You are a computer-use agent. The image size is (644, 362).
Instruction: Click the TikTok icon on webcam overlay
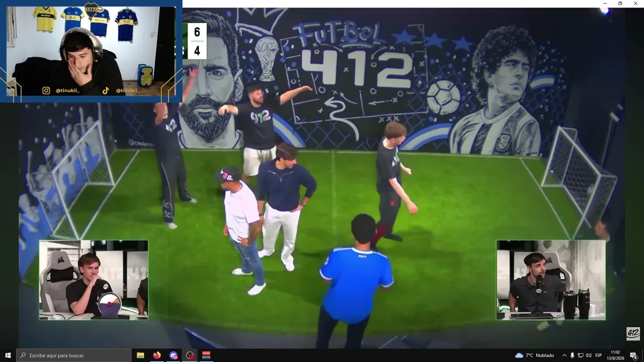point(106,90)
